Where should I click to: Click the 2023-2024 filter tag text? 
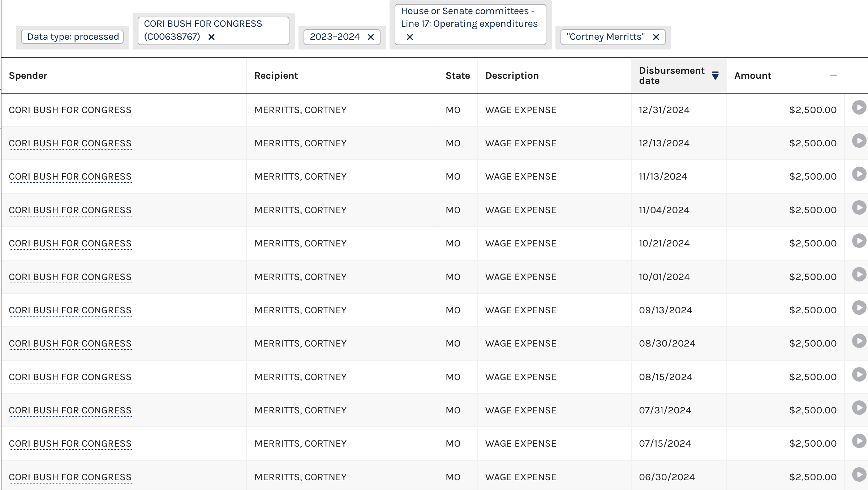[x=335, y=37]
